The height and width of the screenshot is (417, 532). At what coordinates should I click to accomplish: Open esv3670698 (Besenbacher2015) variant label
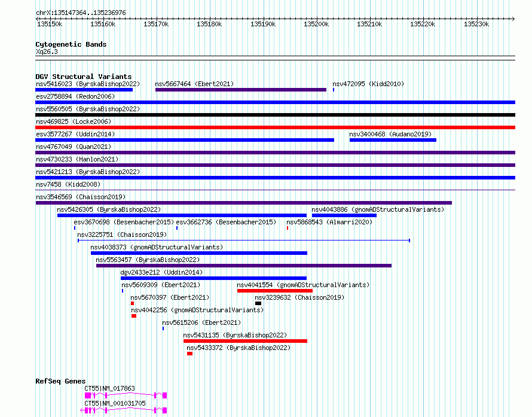[124, 222]
